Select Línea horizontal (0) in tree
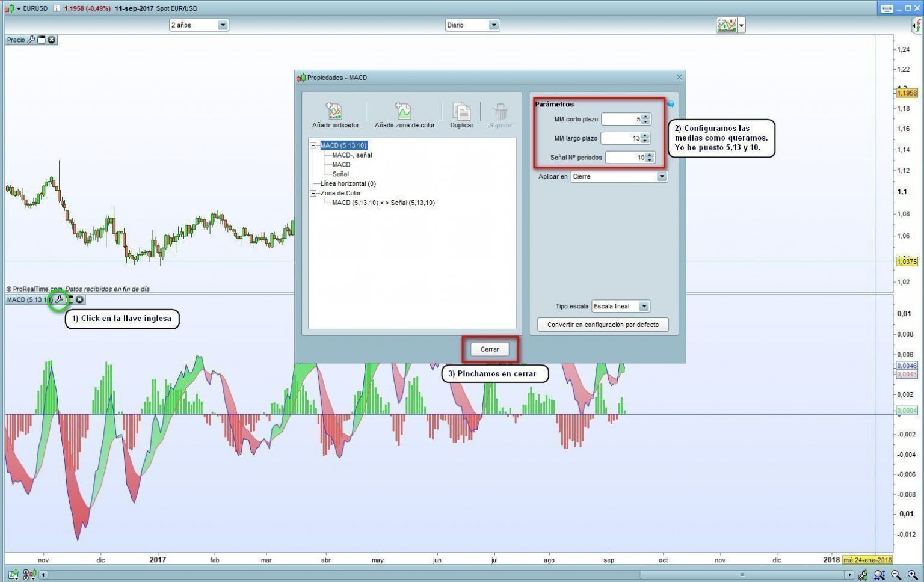Viewport: 924px width, 582px height. (x=348, y=183)
